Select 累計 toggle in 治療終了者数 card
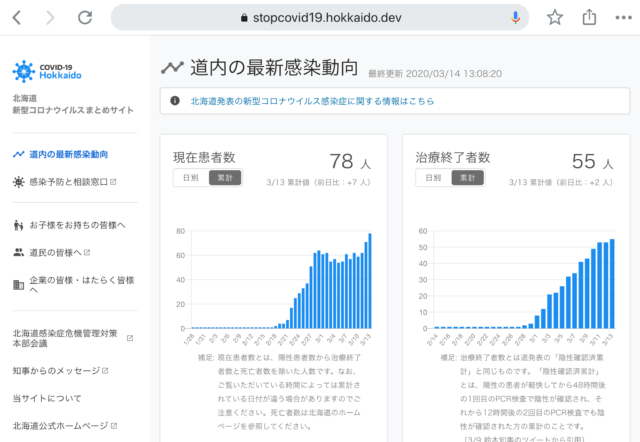This screenshot has height=442, width=640. (465, 178)
